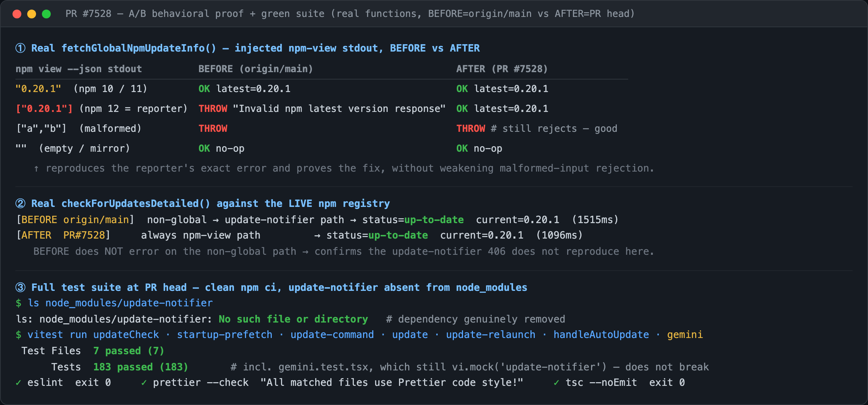Click BEFORE result "OK latest=0.20.1" in npm 10 / 11 row
The image size is (868, 405).
[245, 89]
